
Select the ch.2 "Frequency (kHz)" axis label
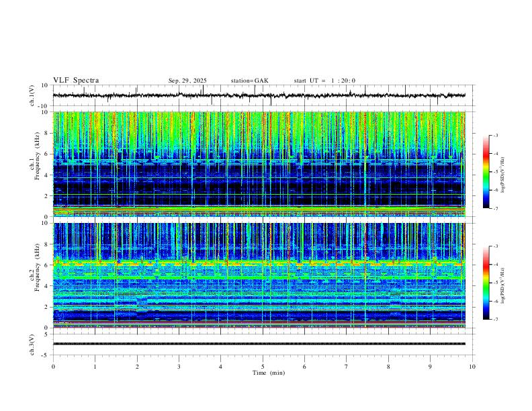click(37, 267)
